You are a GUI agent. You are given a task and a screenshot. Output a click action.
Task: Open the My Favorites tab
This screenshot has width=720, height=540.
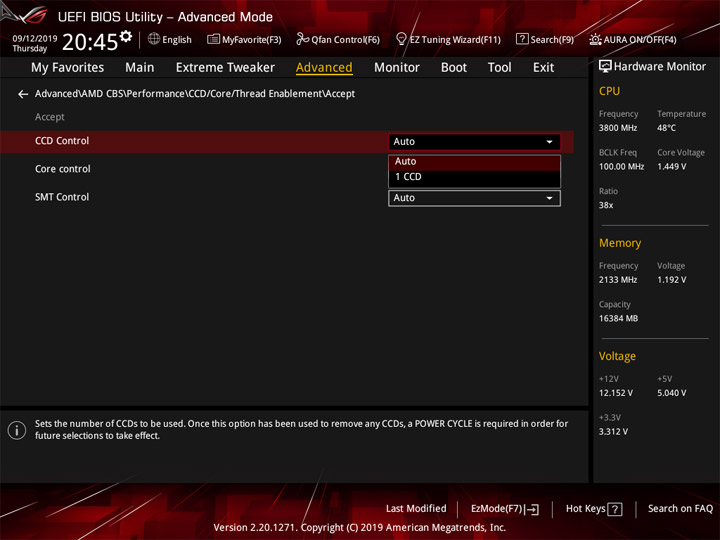click(68, 68)
